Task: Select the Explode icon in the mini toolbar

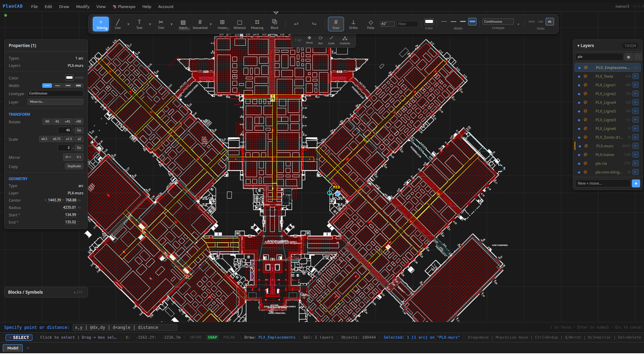Action: pyautogui.click(x=345, y=39)
